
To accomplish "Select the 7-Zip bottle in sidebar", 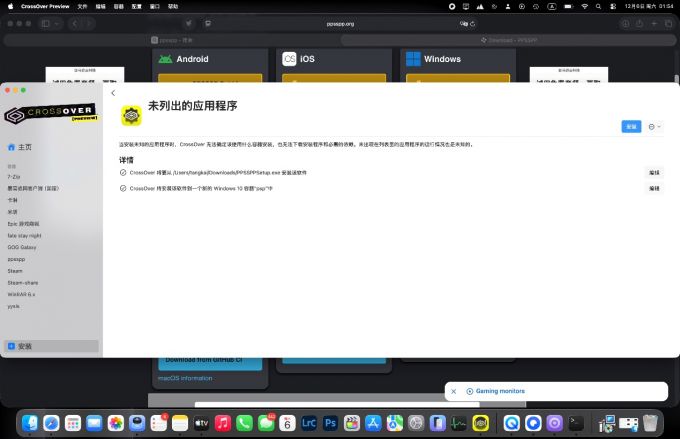I will 14,177.
